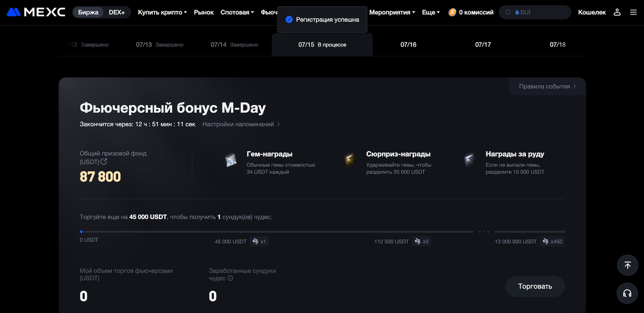Click the refresh icon beside prize fund (USDT)
Screen dimensions: 644x313
point(104,162)
